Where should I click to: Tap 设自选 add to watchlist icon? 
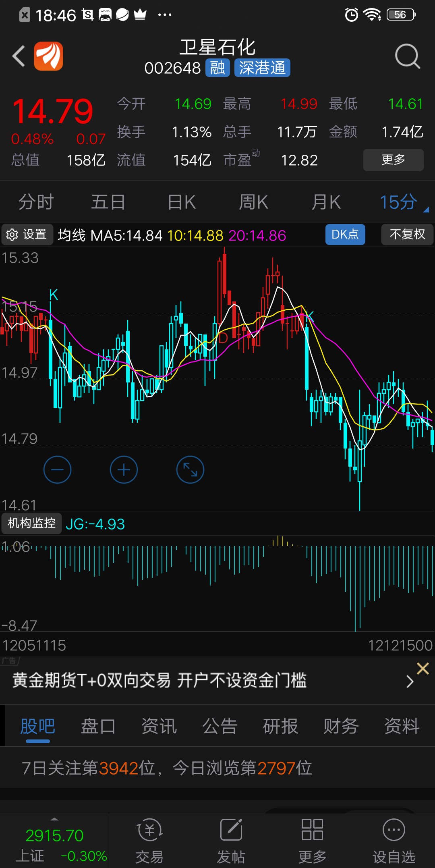pyautogui.click(x=394, y=841)
